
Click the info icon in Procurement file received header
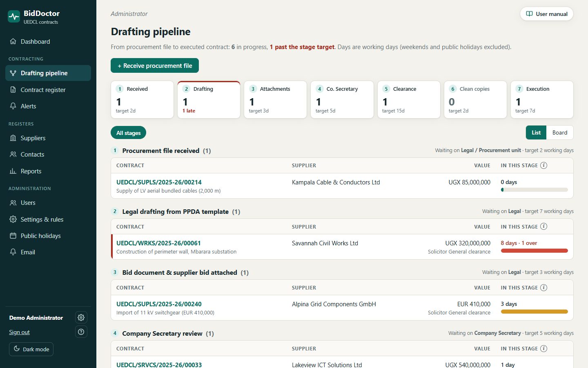point(544,165)
